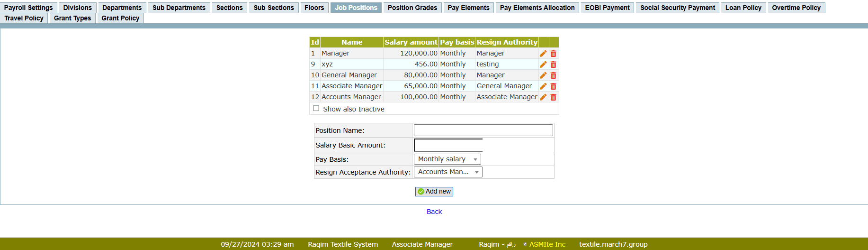Delete the xyz position row
The image size is (868, 250).
click(553, 65)
